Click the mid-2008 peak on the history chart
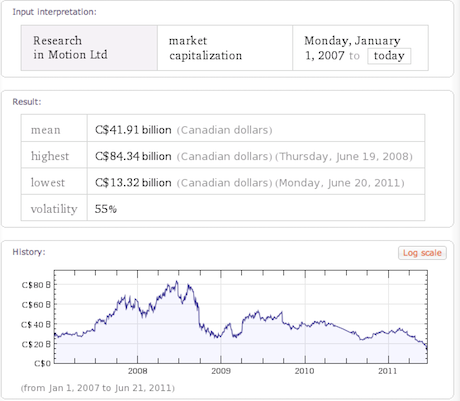 [x=177, y=282]
